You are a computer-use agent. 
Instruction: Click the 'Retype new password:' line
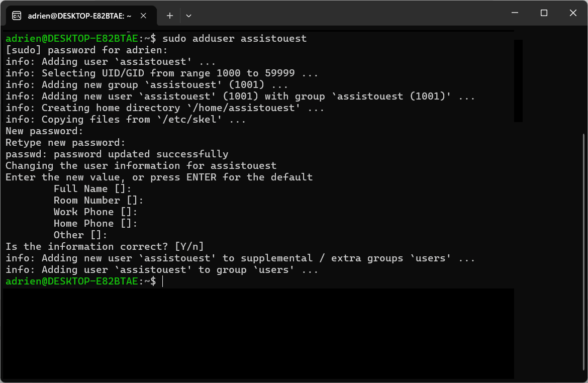(x=65, y=143)
